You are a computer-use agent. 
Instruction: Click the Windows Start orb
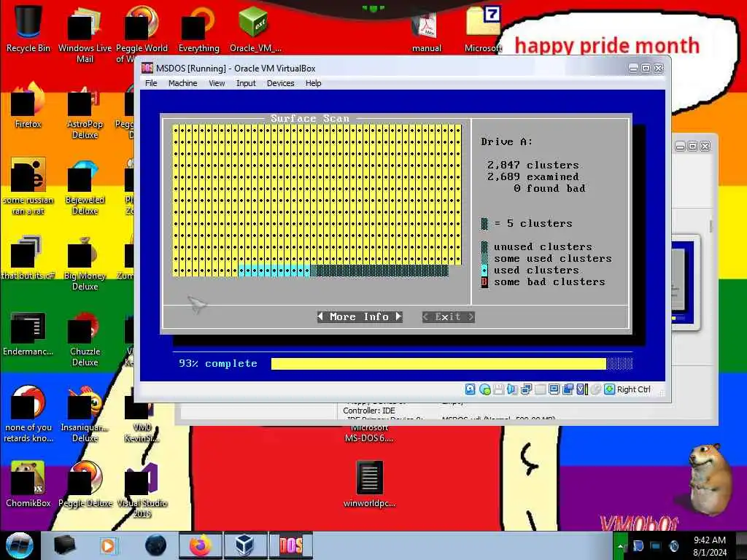coord(19,545)
